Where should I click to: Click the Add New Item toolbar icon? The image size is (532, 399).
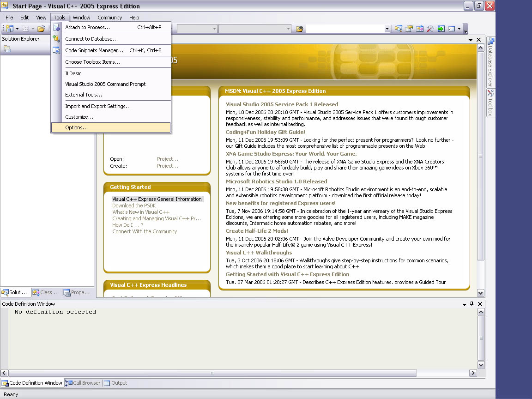pyautogui.click(x=25, y=29)
